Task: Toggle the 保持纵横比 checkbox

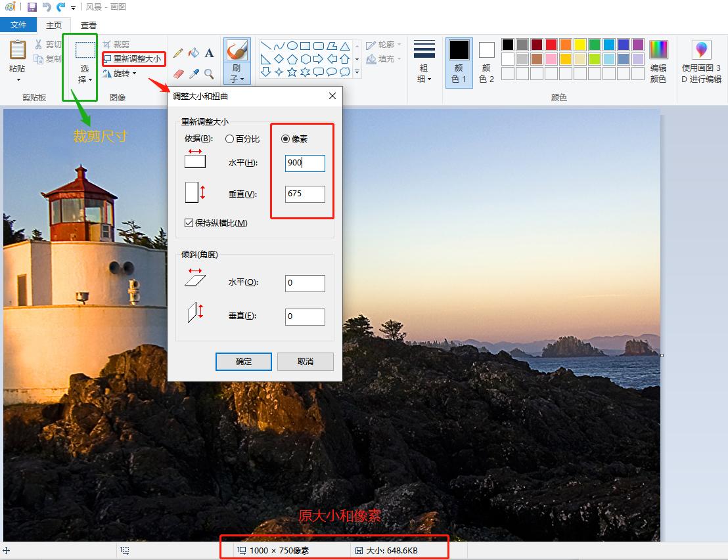Action: (189, 223)
